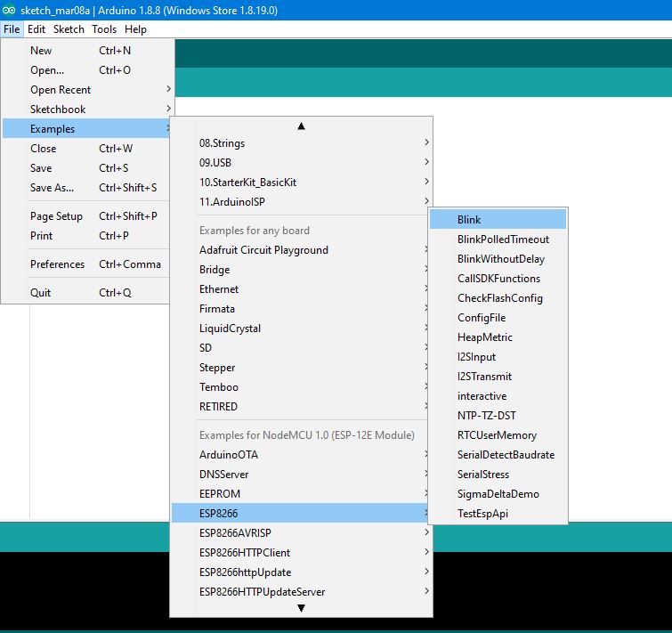
Task: Open the Firmata examples submenu
Action: (301, 309)
